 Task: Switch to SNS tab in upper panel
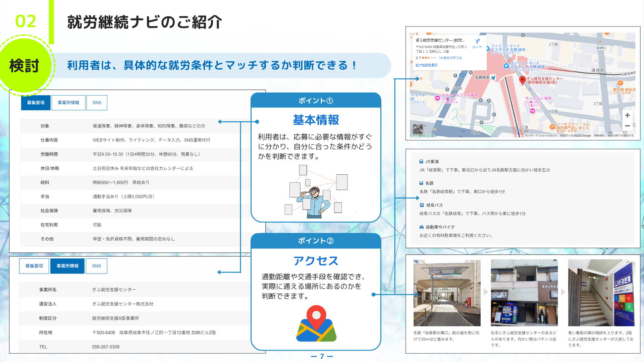[97, 103]
